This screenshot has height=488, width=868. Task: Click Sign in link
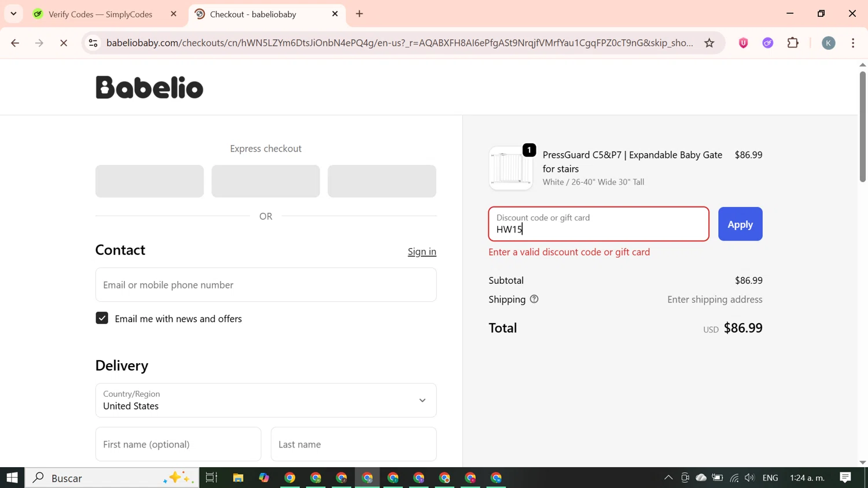click(422, 252)
